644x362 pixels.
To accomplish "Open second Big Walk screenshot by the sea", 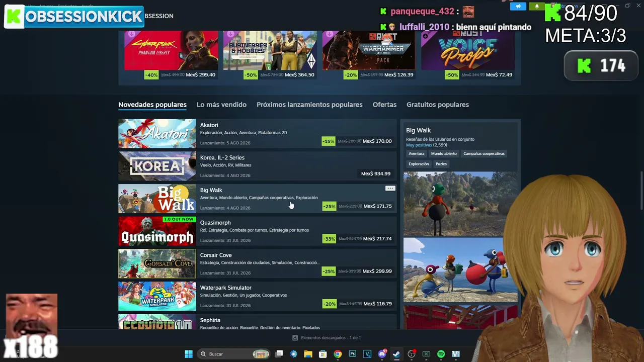I will point(460,270).
